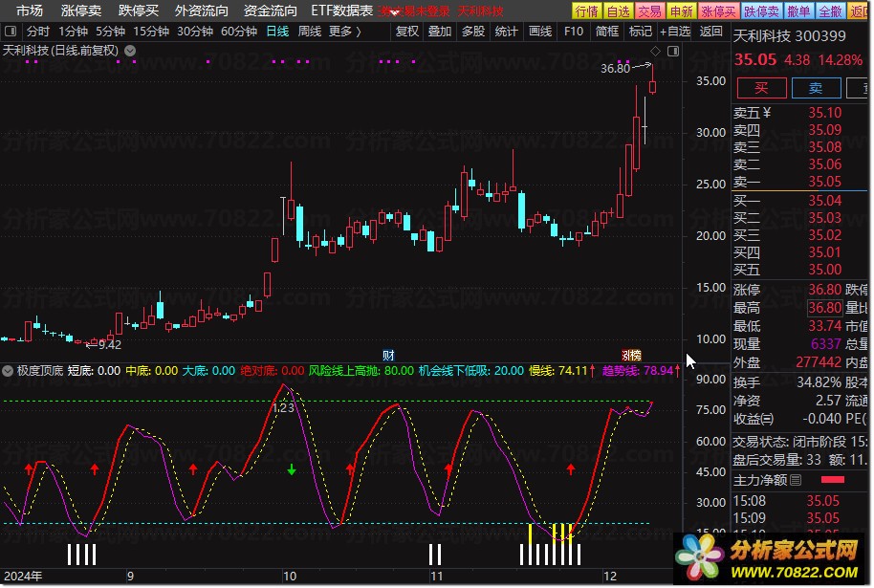Open the 市场 menu
874x588 pixels.
[x=29, y=11]
